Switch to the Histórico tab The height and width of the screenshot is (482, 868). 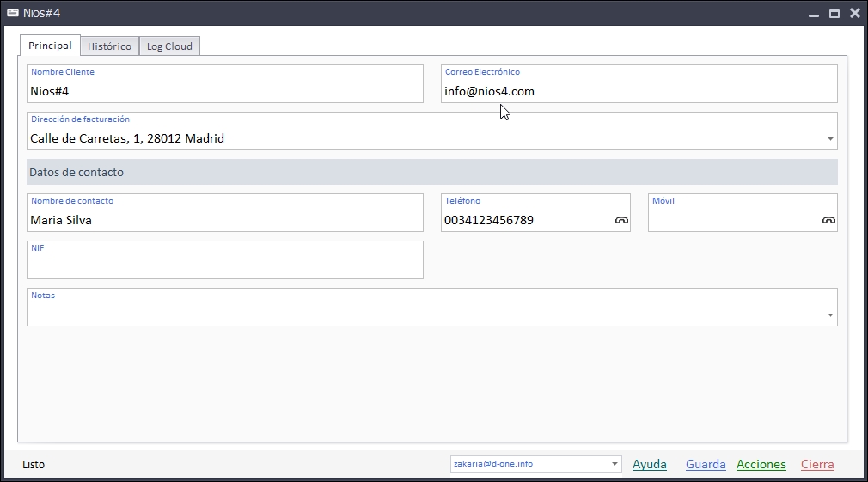point(109,46)
